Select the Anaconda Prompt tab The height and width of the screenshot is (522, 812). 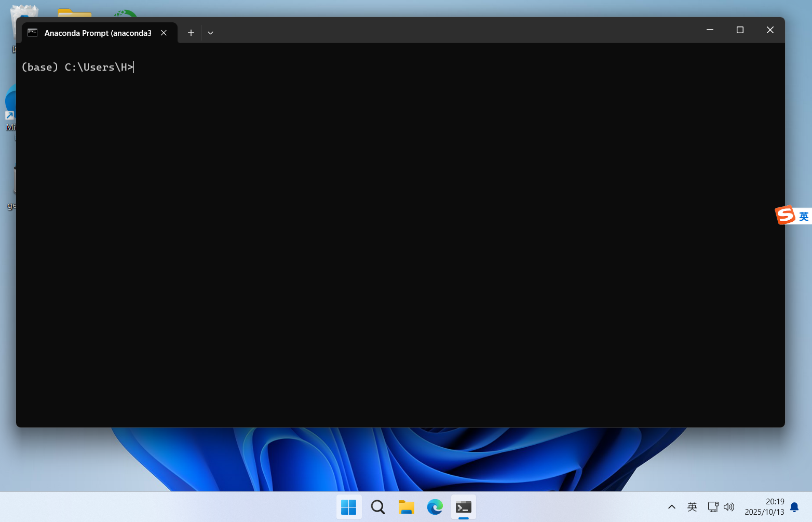click(99, 33)
